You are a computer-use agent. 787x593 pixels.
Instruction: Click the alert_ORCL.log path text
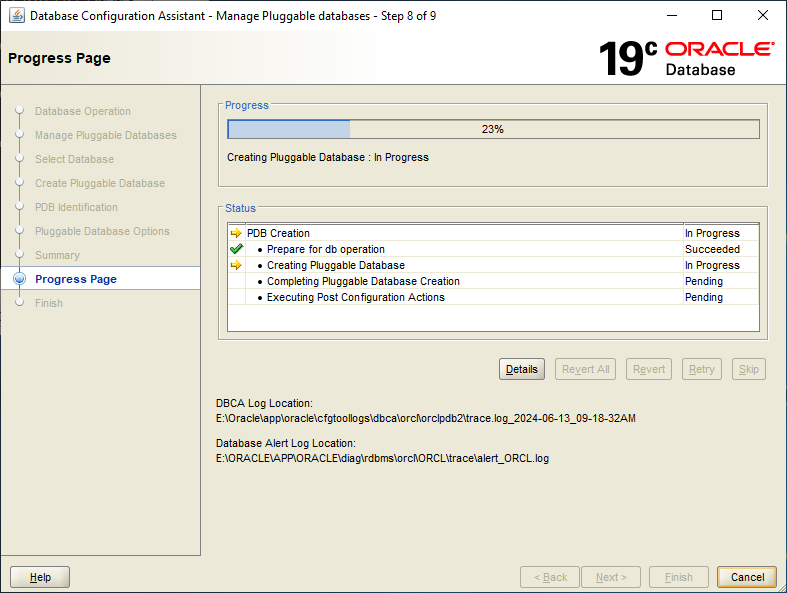[x=382, y=458]
